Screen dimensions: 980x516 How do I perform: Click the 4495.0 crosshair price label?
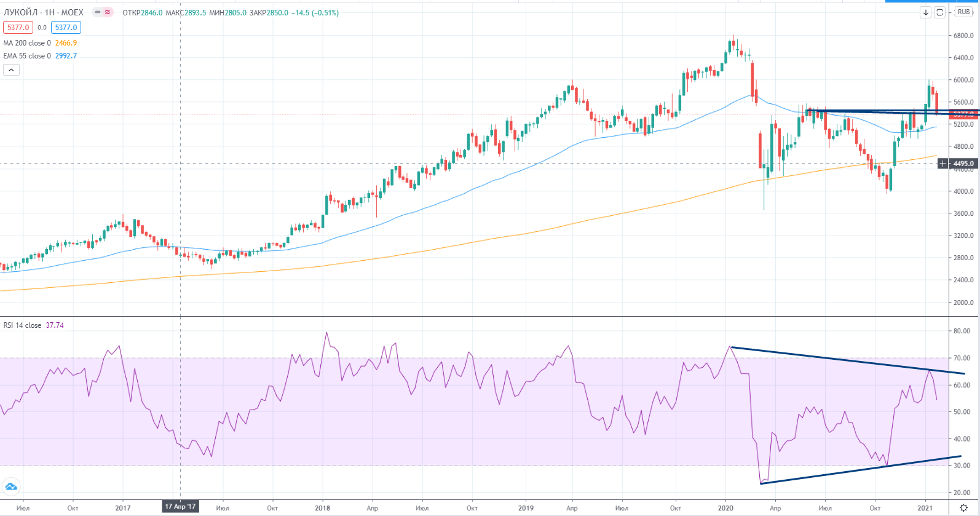963,164
